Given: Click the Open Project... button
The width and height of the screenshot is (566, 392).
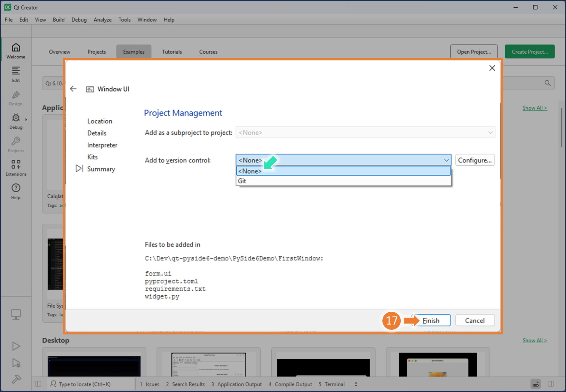Looking at the screenshot, I should [474, 51].
